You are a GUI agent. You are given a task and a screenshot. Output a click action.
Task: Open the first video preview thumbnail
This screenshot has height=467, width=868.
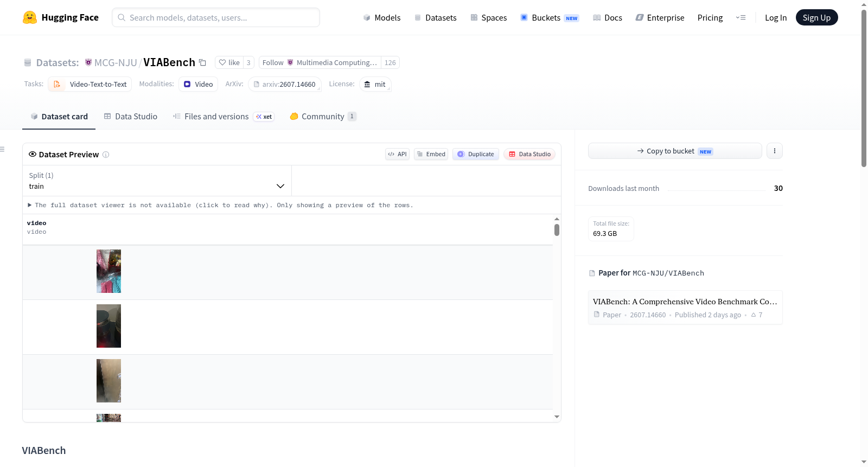pos(108,271)
